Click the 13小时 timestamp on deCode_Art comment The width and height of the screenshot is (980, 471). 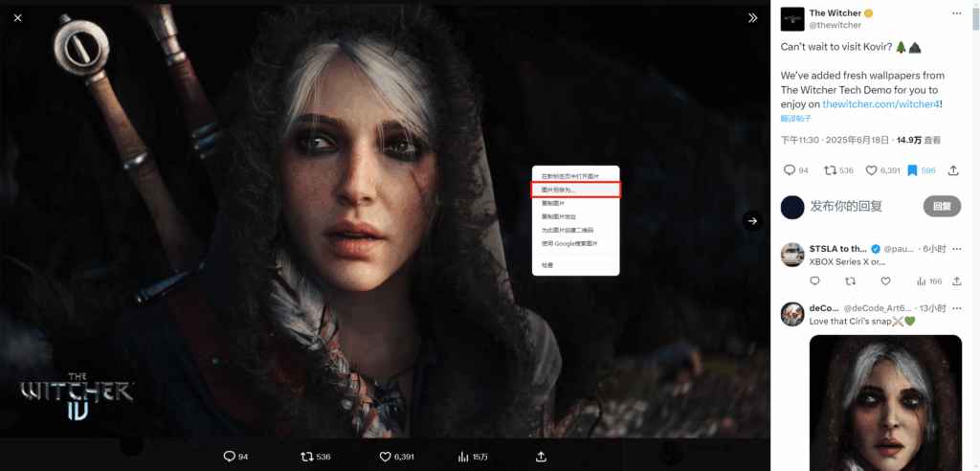pyautogui.click(x=933, y=308)
